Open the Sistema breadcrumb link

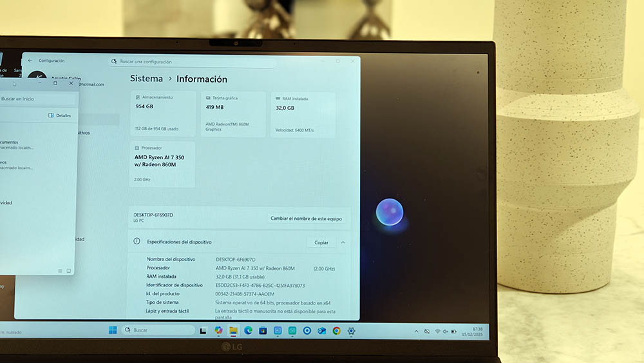146,79
